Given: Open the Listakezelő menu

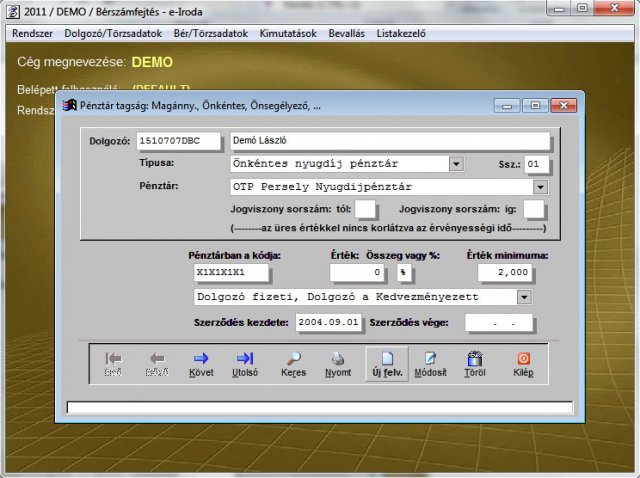Looking at the screenshot, I should [x=401, y=33].
